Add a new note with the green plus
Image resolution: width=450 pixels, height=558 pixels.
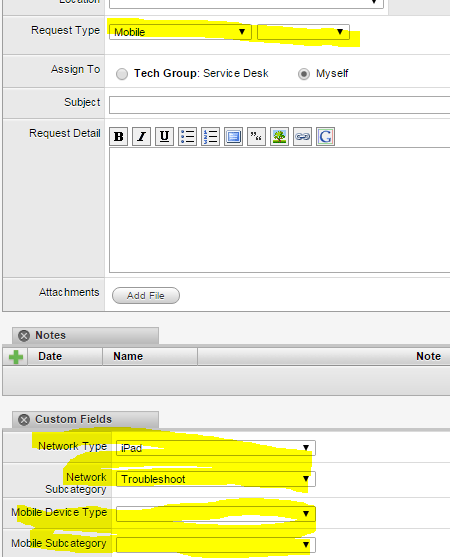click(x=16, y=357)
